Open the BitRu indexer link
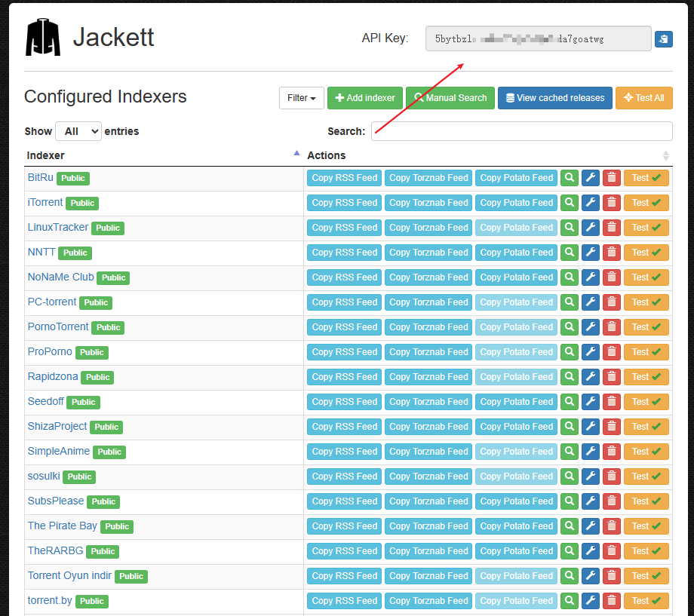Viewport: 694px width, 616px height. tap(40, 177)
